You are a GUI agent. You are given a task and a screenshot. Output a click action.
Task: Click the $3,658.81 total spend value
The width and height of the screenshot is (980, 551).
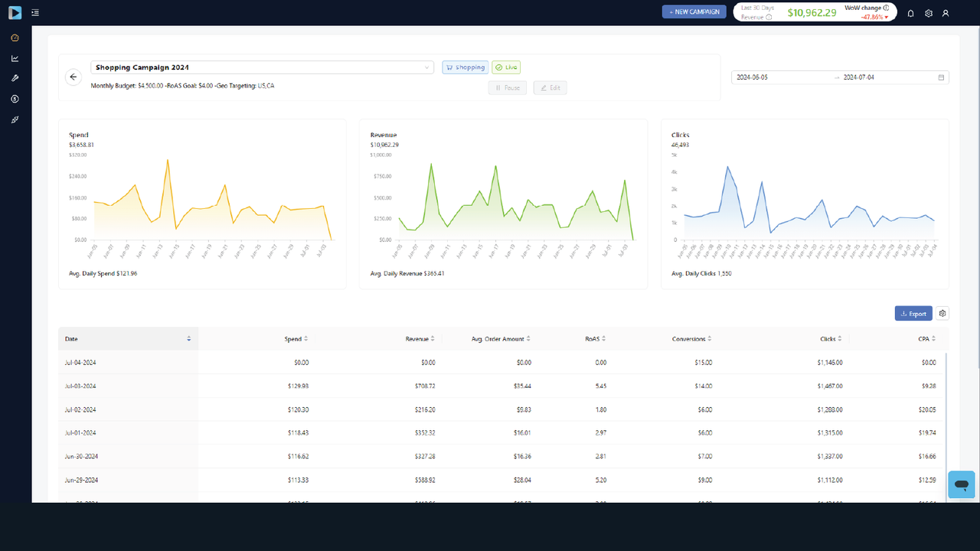pyautogui.click(x=81, y=145)
